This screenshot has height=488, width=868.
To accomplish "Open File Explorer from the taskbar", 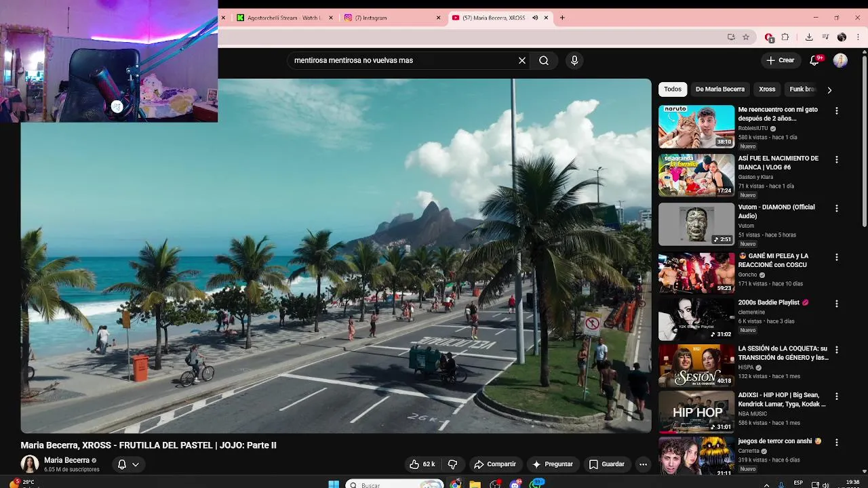I will point(475,484).
